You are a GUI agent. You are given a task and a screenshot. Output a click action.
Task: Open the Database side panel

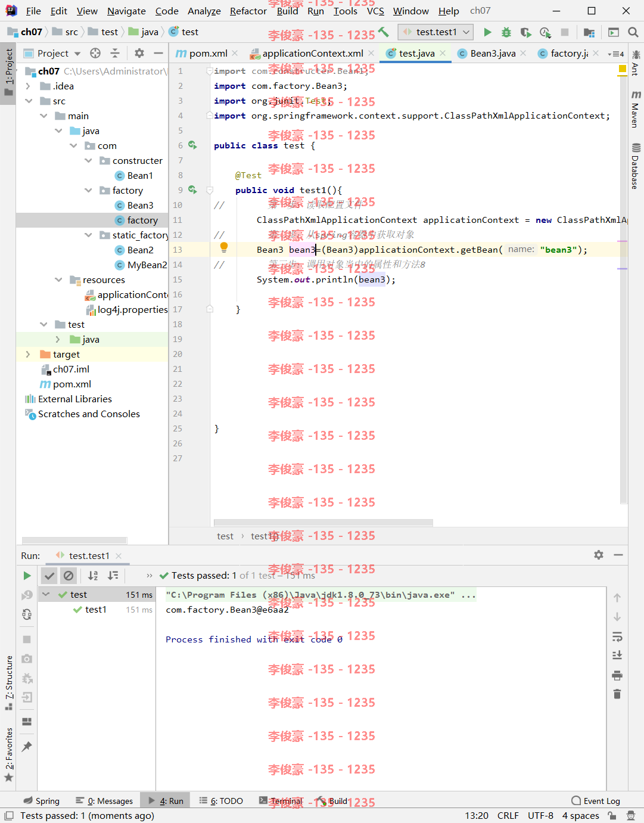coord(636,166)
